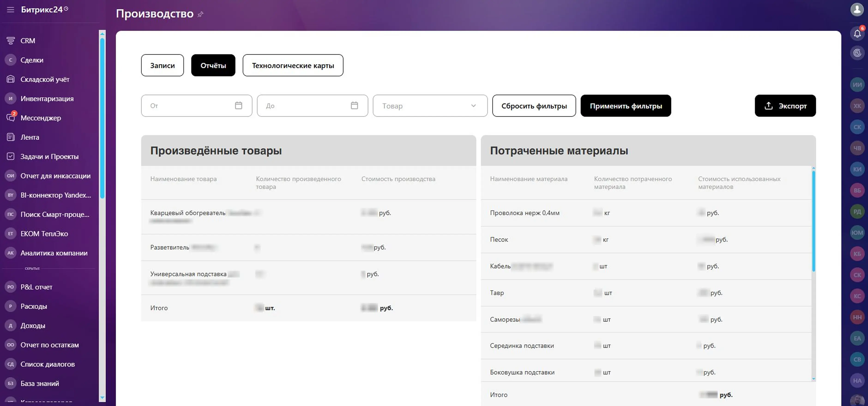
Task: Open Складской учёт section
Action: 45,79
